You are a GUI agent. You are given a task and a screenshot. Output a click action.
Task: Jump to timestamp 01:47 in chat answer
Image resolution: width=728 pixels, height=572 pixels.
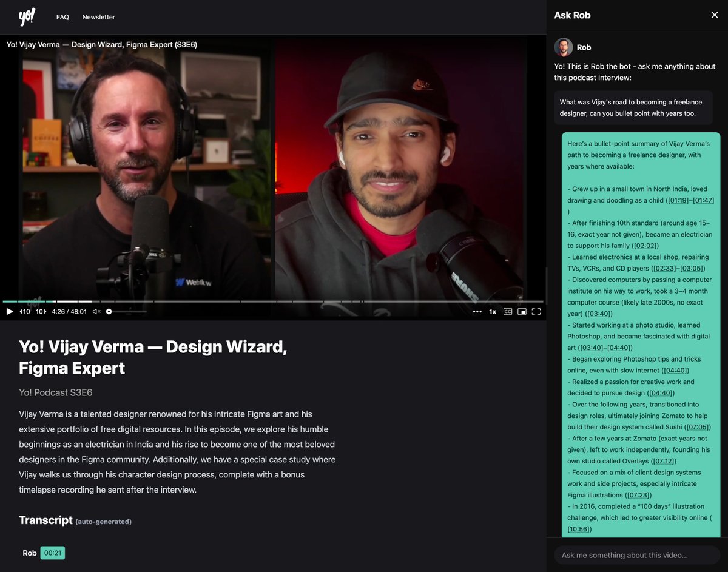click(x=704, y=200)
